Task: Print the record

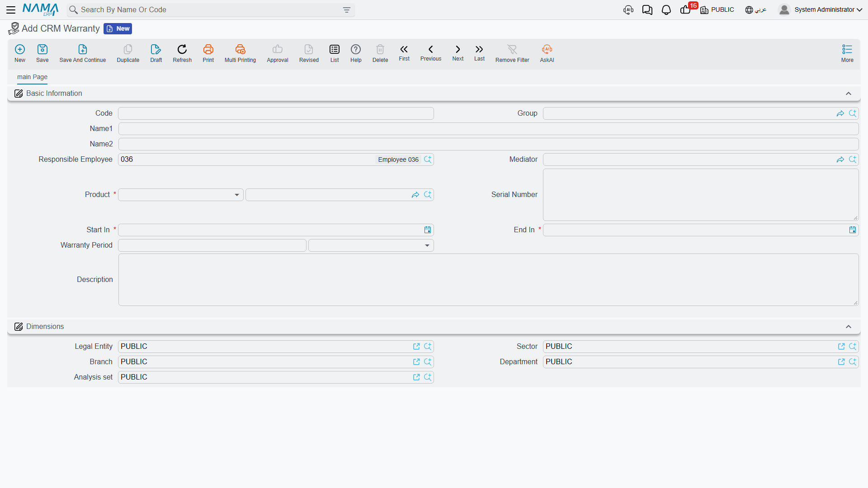Action: (x=208, y=53)
